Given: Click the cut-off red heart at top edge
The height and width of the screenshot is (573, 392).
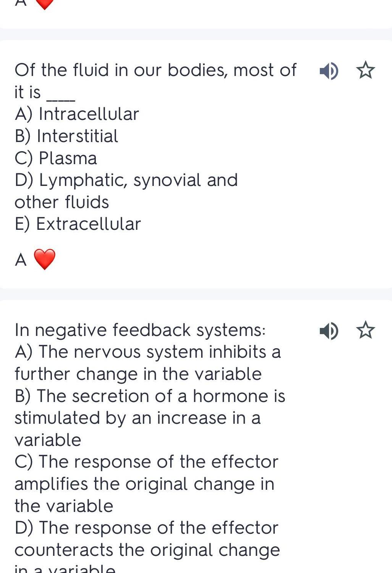Looking at the screenshot, I should 45,3.
